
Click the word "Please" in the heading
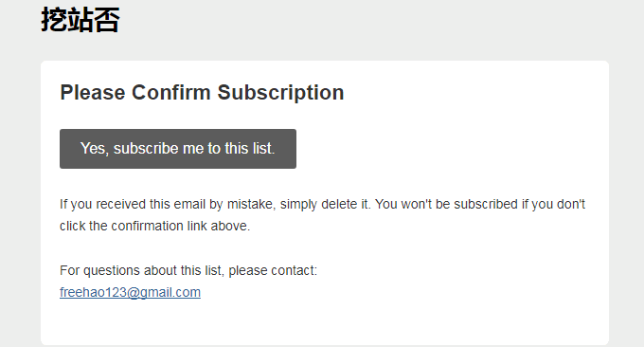pos(93,93)
